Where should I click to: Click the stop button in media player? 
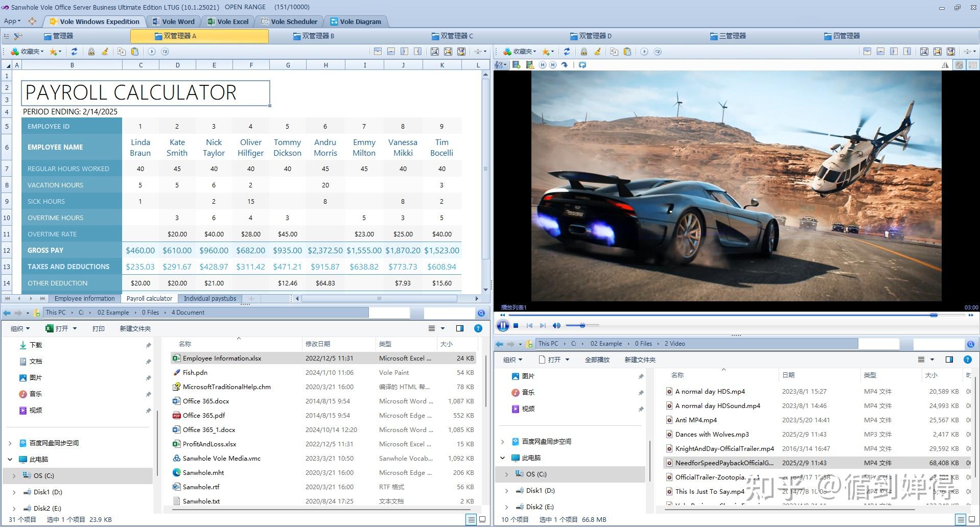click(516, 325)
